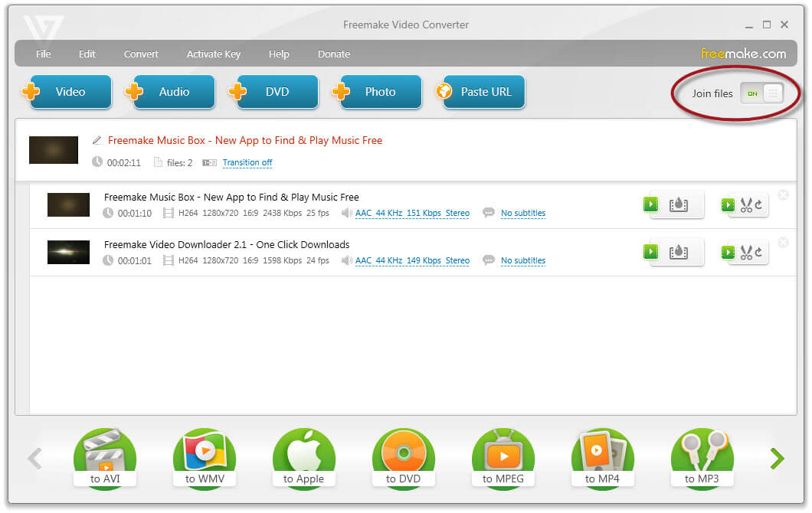The height and width of the screenshot is (513, 812).
Task: Open the Donate menu
Action: (334, 54)
